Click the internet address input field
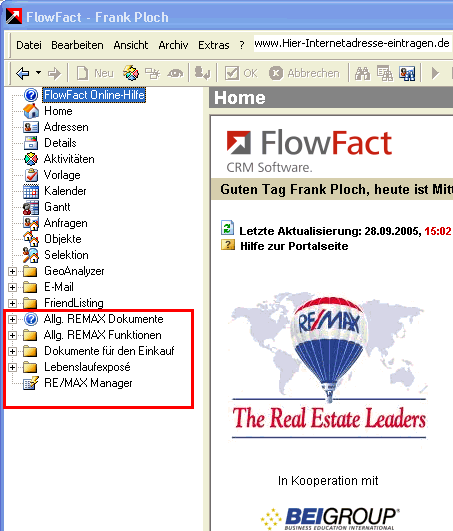453x531 pixels. (352, 43)
